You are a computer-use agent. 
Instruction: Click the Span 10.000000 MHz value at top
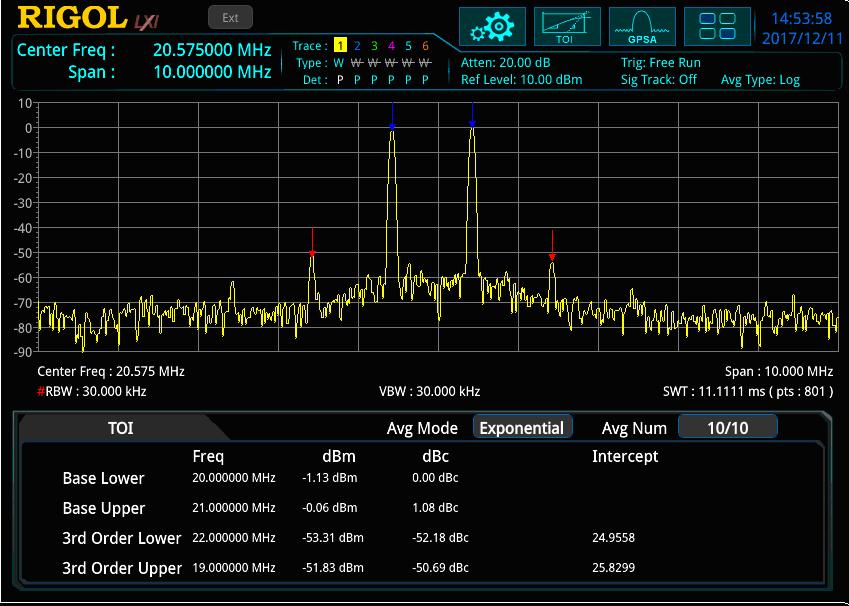(x=212, y=71)
